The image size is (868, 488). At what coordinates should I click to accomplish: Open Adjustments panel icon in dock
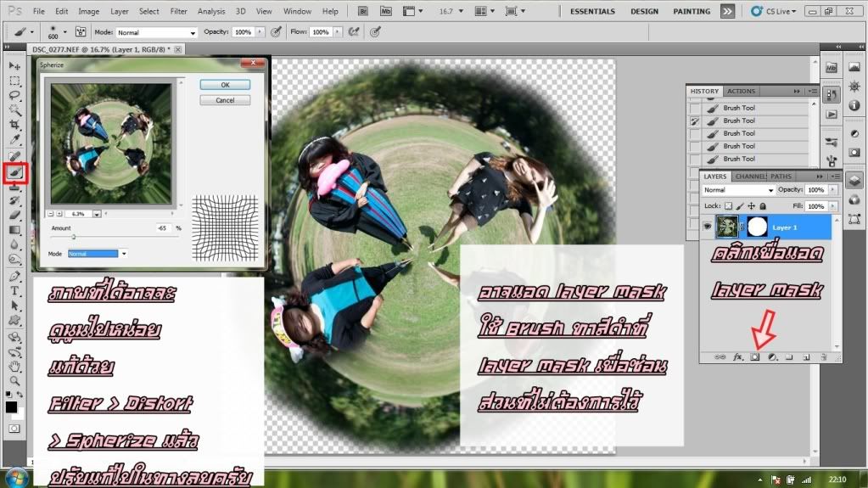(x=854, y=133)
